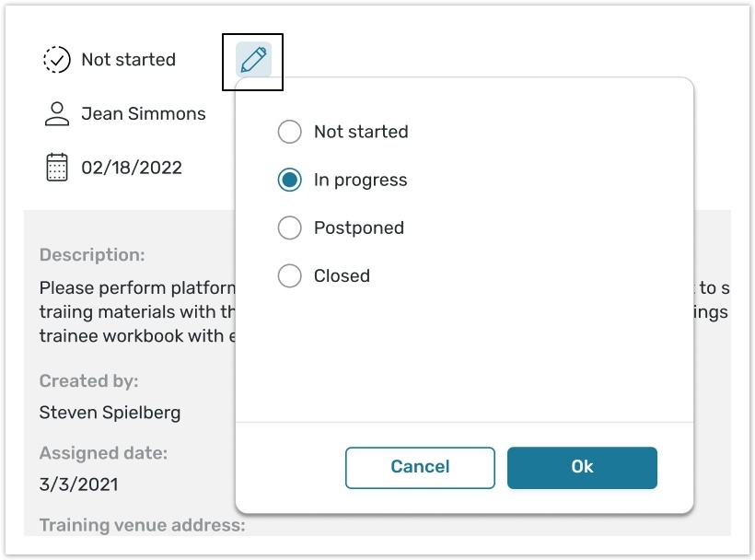Image resolution: width=755 pixels, height=560 pixels.
Task: Click the 02/18/2022 due date text
Action: click(132, 168)
